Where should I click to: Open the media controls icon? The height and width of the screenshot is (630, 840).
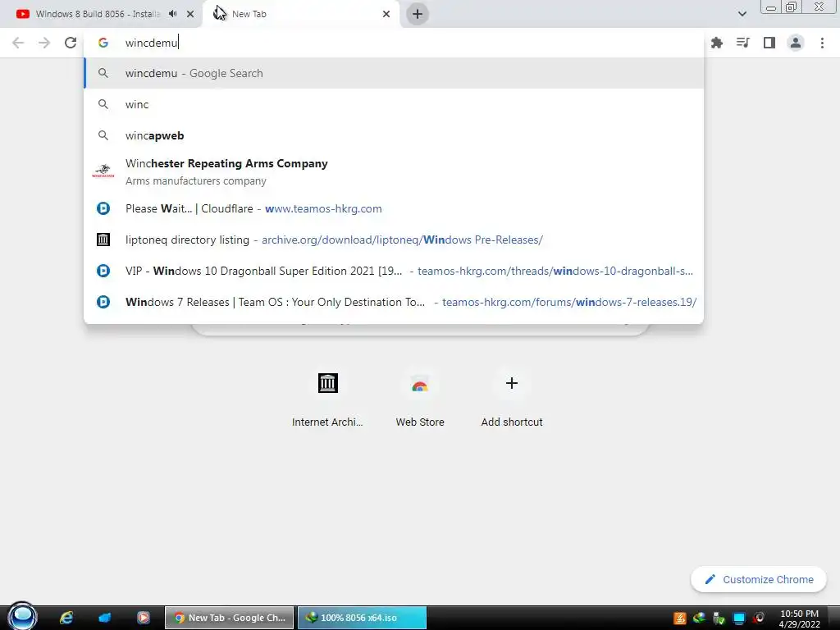point(742,43)
